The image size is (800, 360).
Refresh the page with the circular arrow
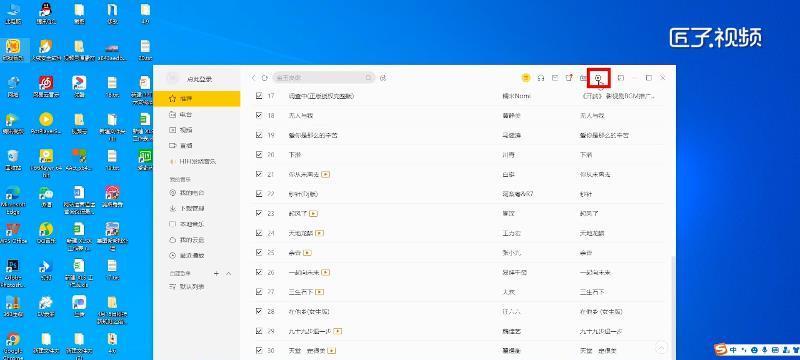(264, 78)
